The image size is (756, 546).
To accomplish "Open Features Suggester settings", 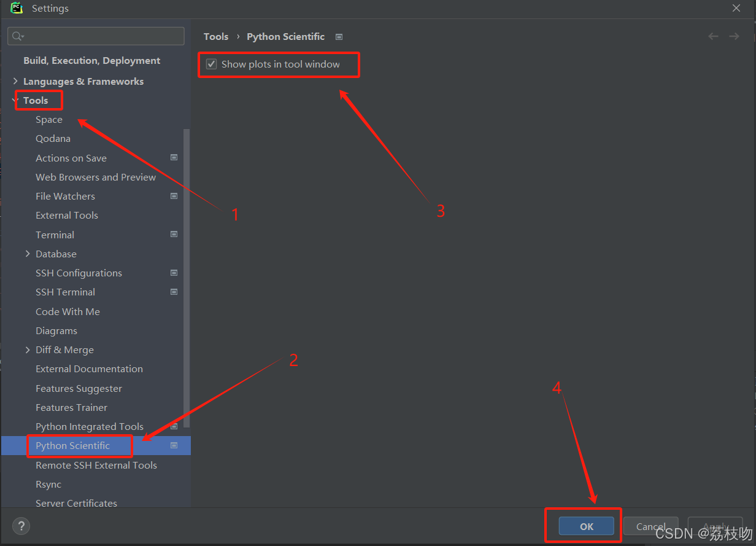I will click(x=79, y=388).
